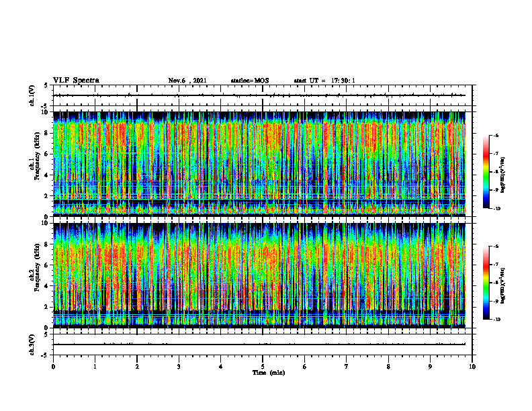Click the "-8" tick on ch.1 colorbar

tap(496, 172)
